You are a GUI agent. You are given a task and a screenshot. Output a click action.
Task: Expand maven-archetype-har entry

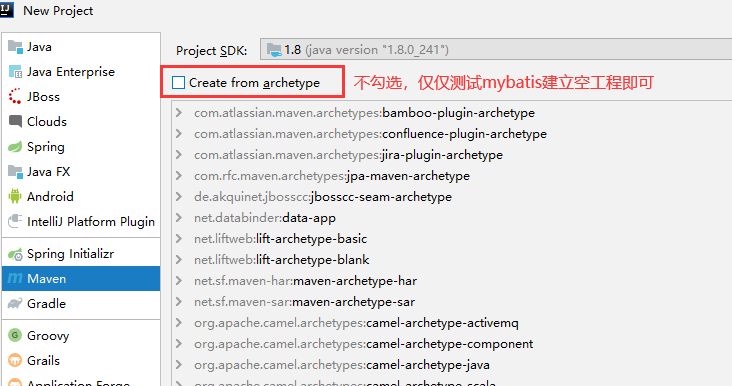click(179, 281)
